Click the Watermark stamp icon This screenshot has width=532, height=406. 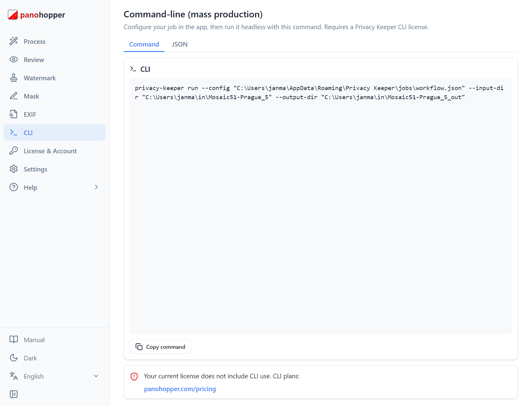[x=14, y=78]
